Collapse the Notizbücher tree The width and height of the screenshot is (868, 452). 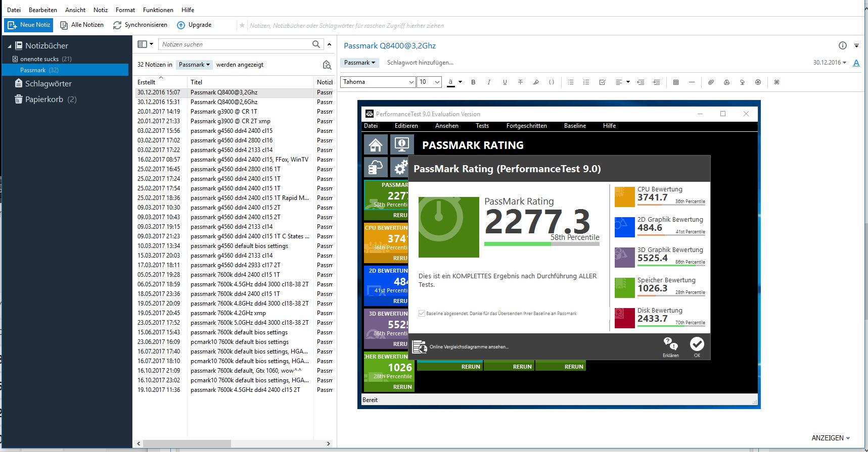(9, 46)
